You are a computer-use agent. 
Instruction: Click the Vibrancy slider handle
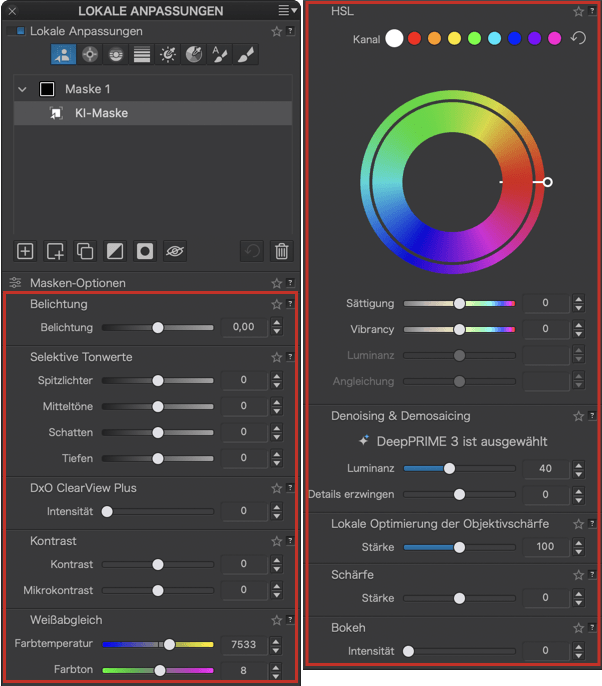coord(459,329)
